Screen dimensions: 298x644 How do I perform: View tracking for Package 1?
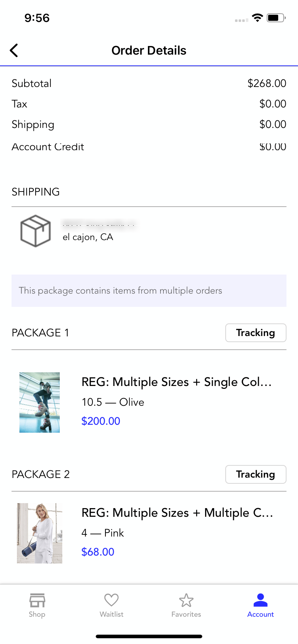pos(256,333)
